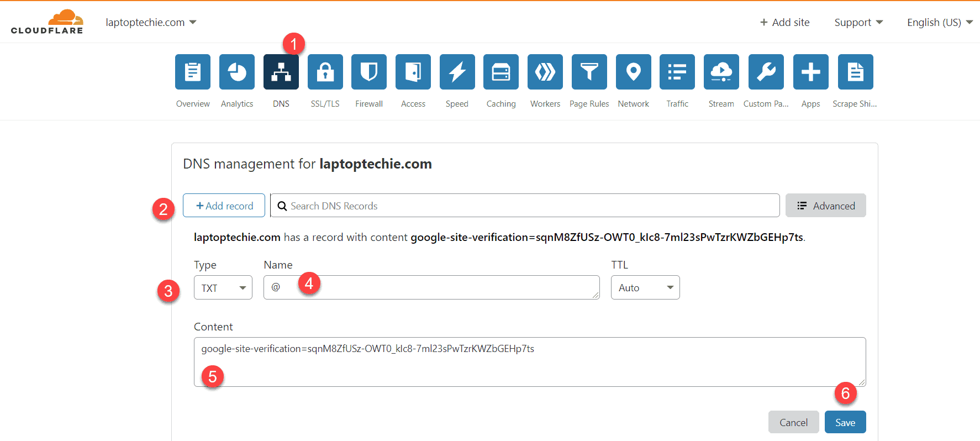980x441 pixels.
Task: Click the record summary text starting with laptoptechie.com has a record
Action: point(499,237)
